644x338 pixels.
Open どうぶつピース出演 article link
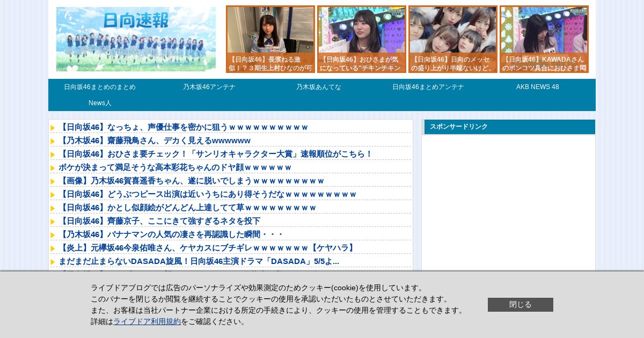click(208, 194)
